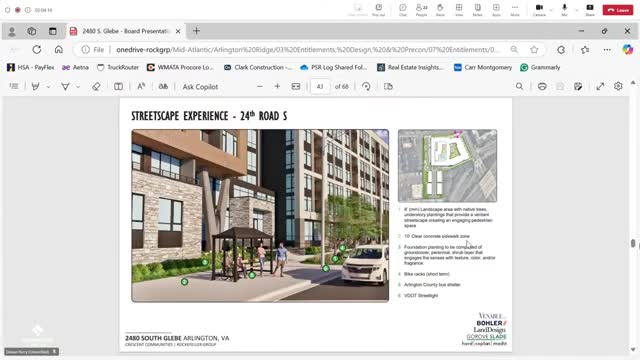Click the browser profile icon
This screenshot has height=360, width=640.
pos(12,31)
